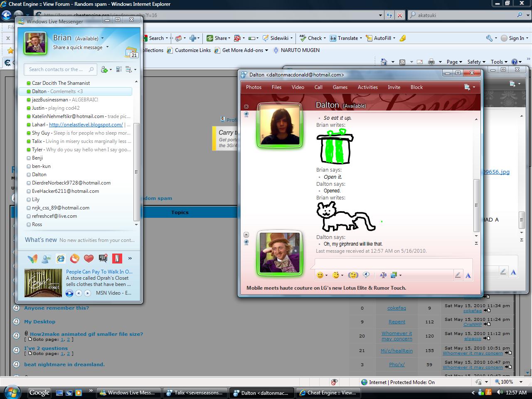Open the Netflix tab icon in Messenger
532x399 pixels.
click(117, 259)
